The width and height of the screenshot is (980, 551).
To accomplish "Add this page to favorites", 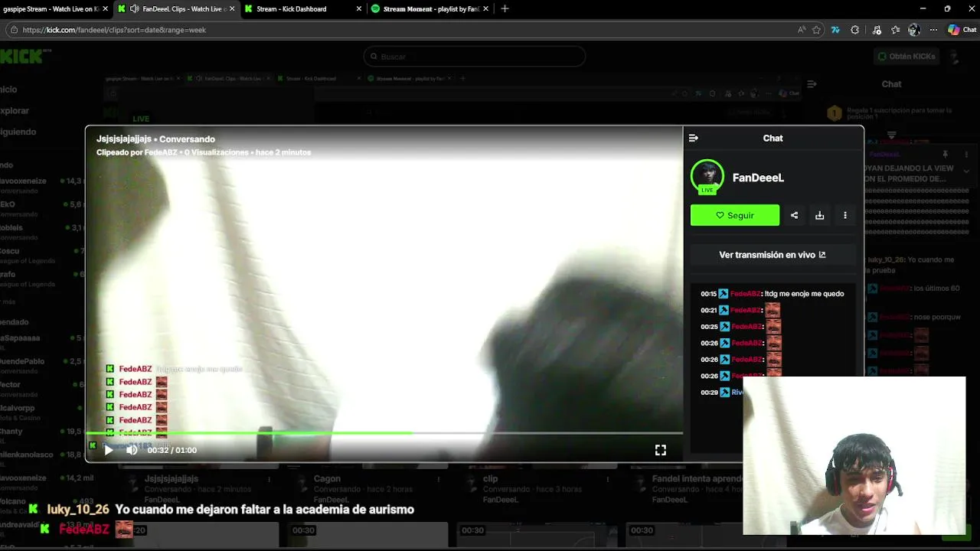I will coord(816,30).
